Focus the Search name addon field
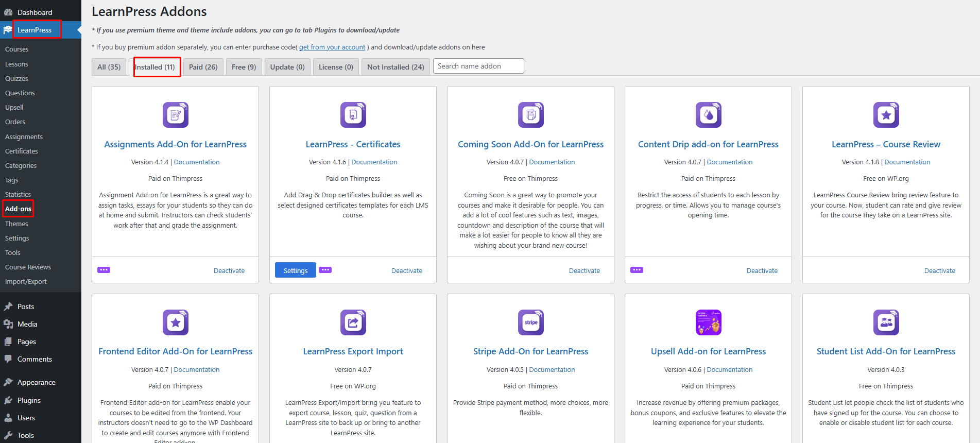980x443 pixels. 478,66
